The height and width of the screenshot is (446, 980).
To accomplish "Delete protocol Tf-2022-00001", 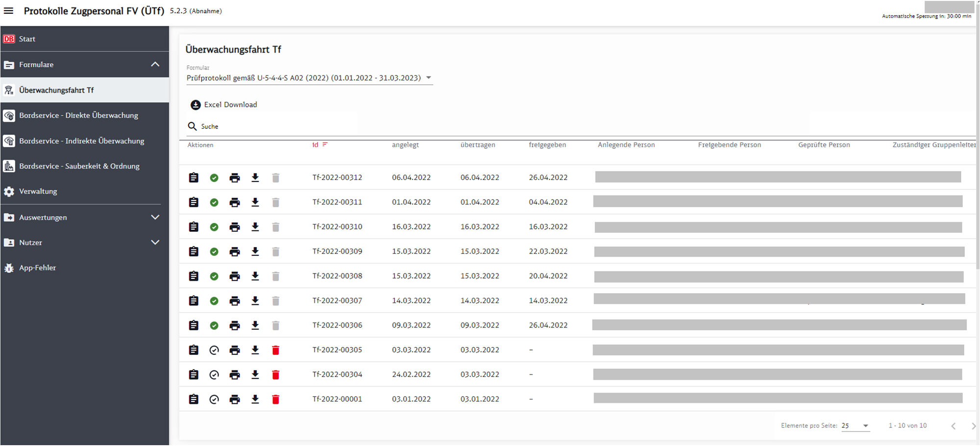I will pyautogui.click(x=276, y=399).
